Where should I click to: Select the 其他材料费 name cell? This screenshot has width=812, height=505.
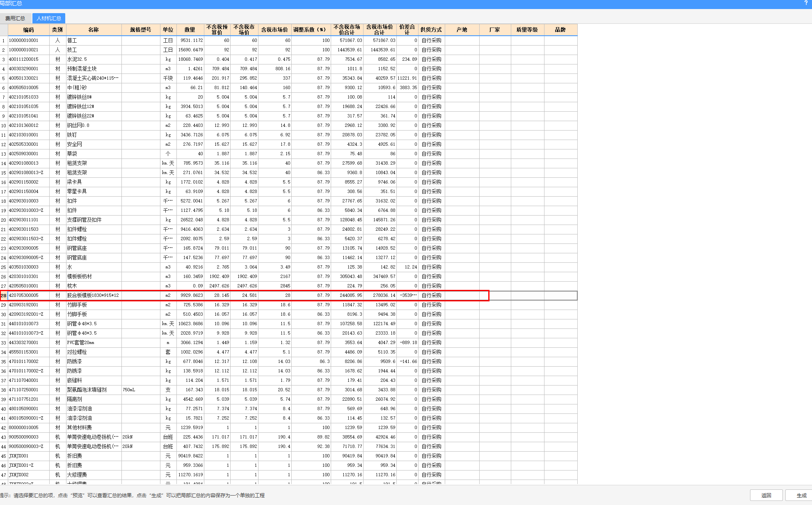pyautogui.click(x=94, y=428)
